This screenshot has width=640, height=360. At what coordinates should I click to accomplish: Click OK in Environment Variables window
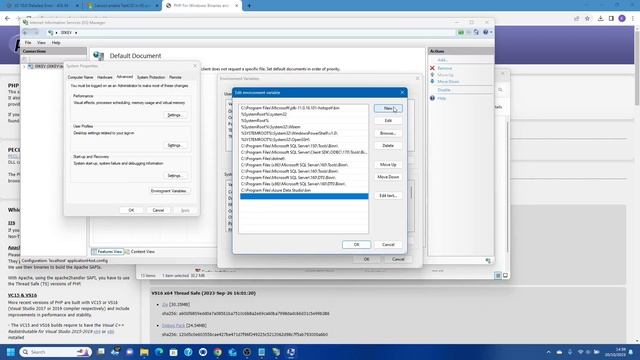(x=366, y=259)
